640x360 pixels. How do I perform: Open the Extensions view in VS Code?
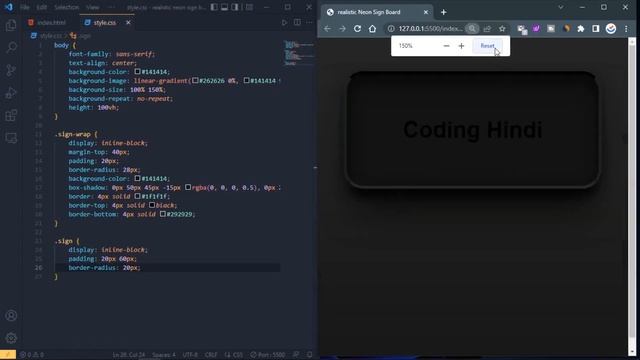coord(11,115)
